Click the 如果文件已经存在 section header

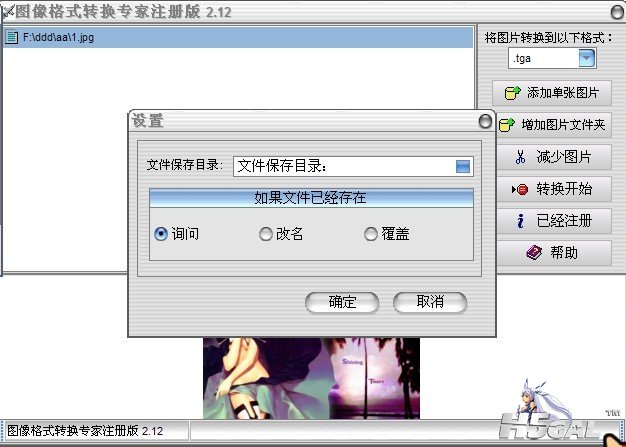click(x=311, y=198)
